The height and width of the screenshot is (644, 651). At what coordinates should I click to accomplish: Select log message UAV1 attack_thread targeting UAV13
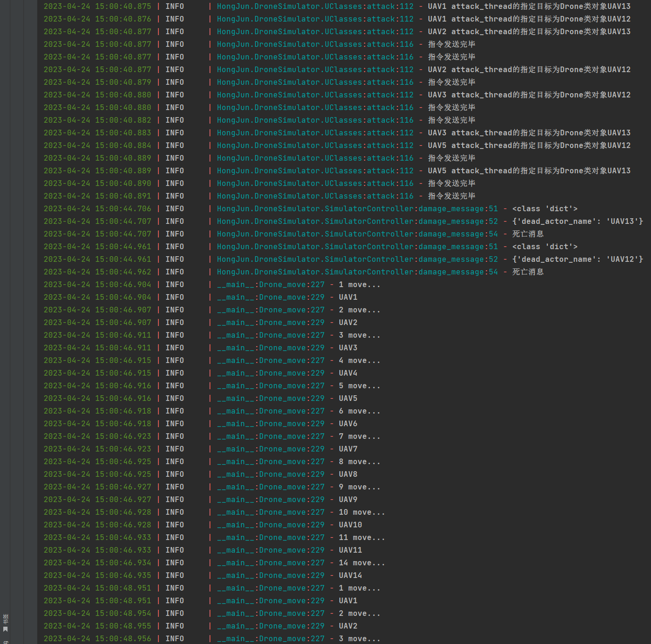point(529,7)
